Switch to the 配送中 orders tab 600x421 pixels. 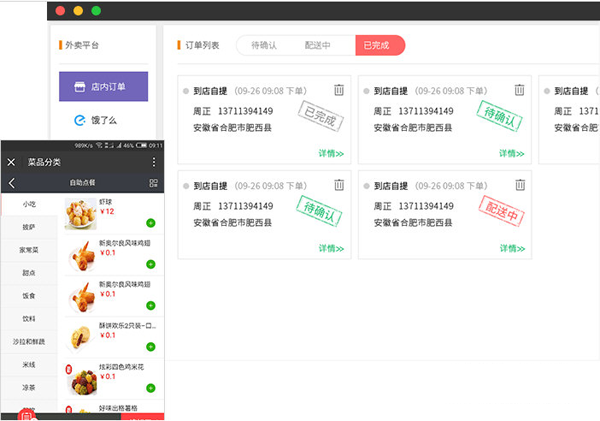(x=317, y=45)
